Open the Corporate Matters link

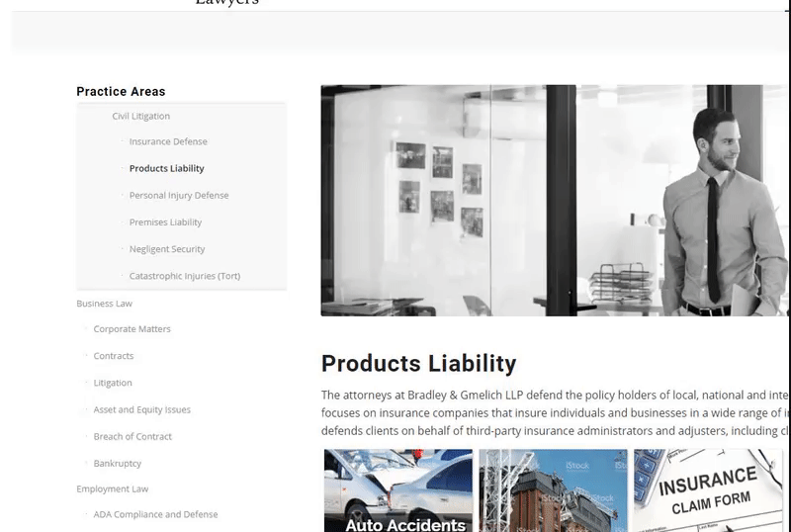pyautogui.click(x=132, y=329)
